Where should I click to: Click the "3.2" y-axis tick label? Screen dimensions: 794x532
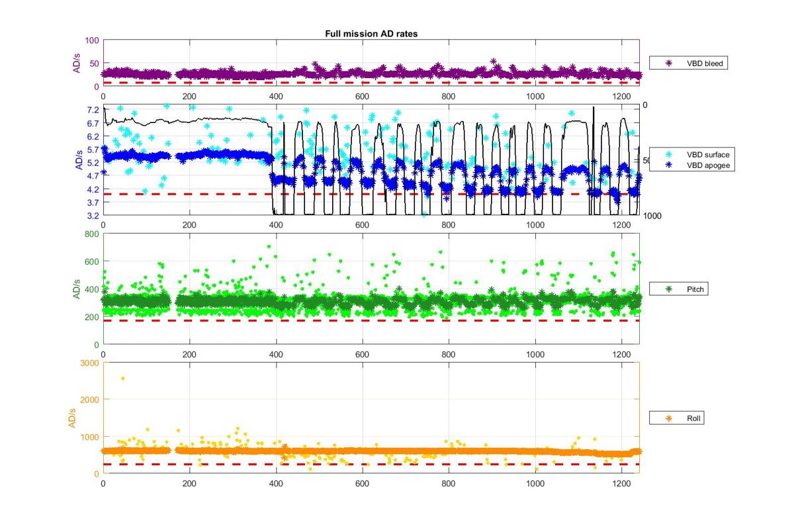pyautogui.click(x=93, y=216)
